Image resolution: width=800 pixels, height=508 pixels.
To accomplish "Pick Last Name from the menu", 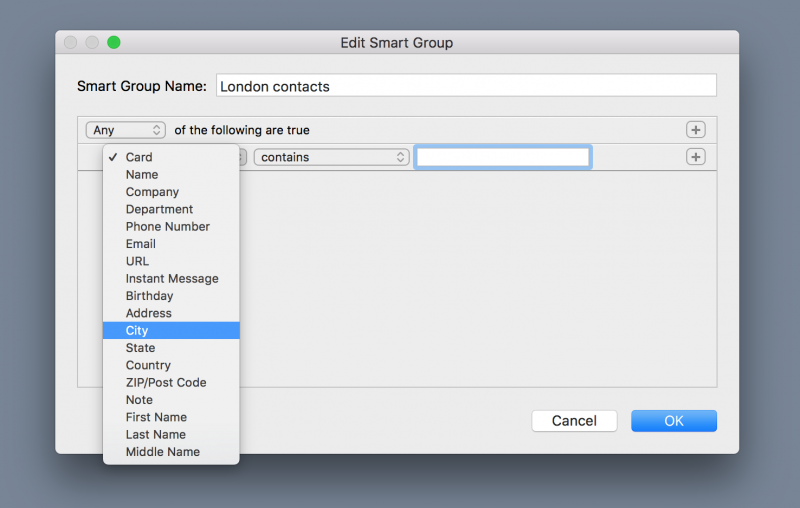I will tap(171, 435).
